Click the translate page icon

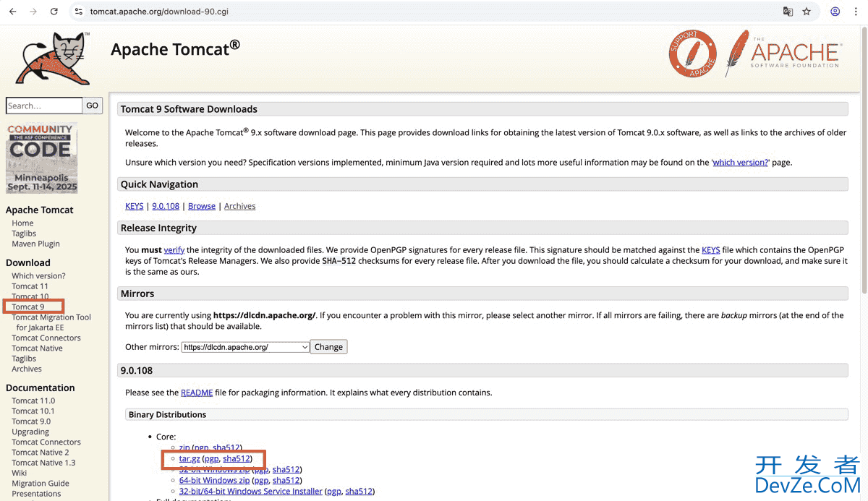[788, 12]
